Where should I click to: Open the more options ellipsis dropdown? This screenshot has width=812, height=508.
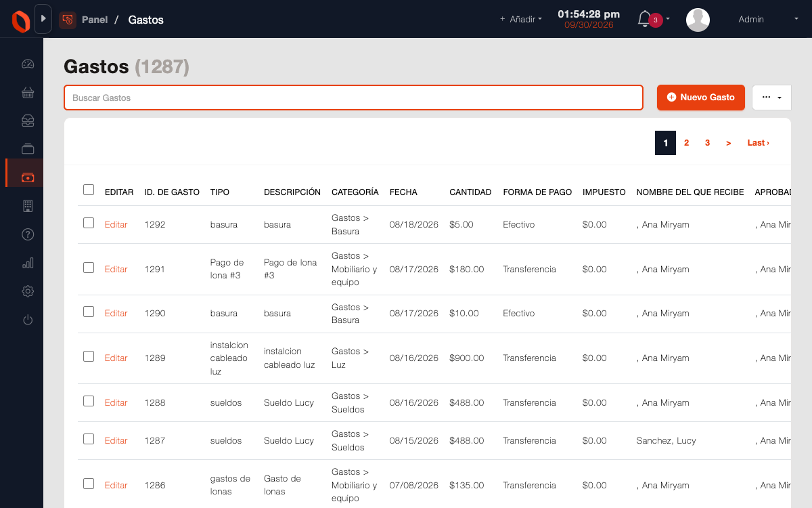click(771, 98)
